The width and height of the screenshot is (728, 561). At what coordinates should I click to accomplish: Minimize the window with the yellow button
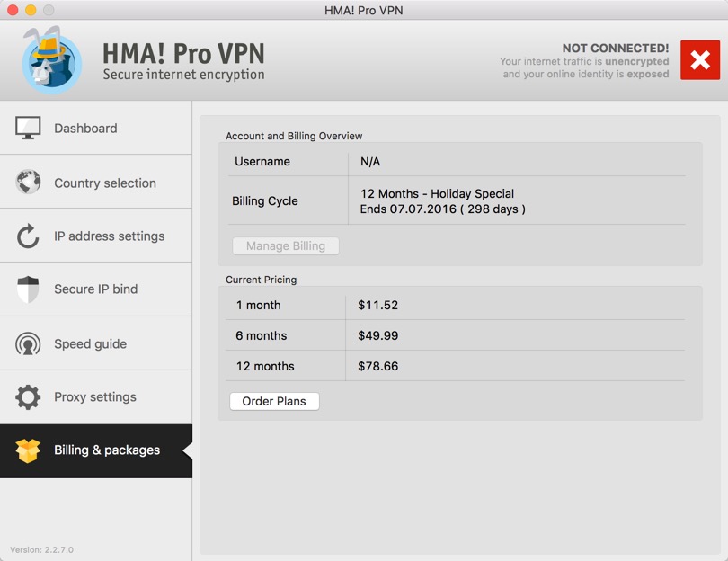point(31,10)
